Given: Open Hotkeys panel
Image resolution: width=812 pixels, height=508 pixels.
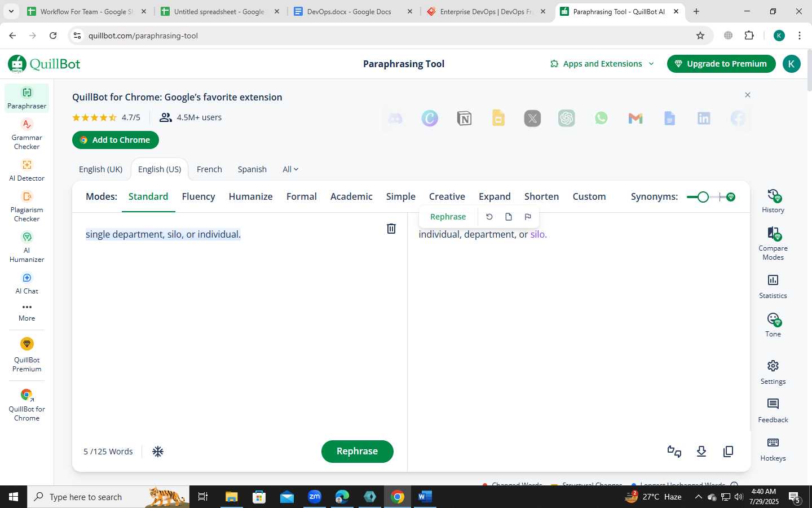Looking at the screenshot, I should point(773,449).
